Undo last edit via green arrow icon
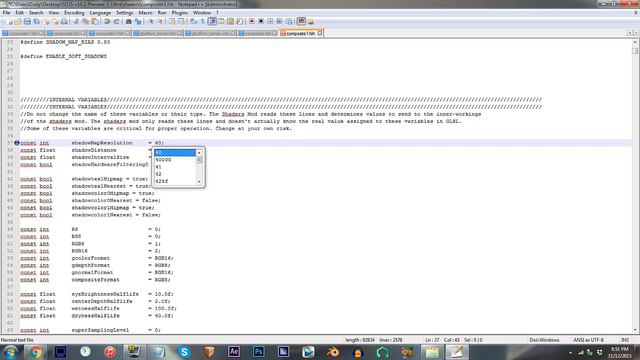The width and height of the screenshot is (640, 360). 107,21
